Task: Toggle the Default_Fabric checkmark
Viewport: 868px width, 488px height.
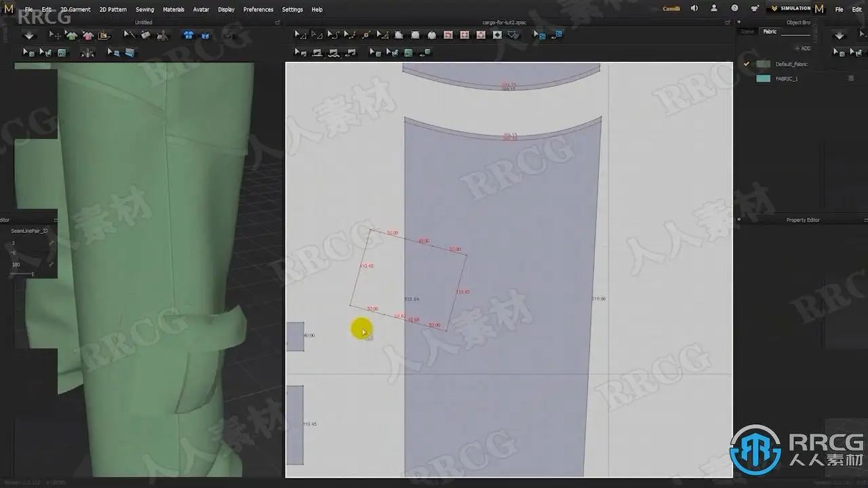Action: (x=747, y=64)
